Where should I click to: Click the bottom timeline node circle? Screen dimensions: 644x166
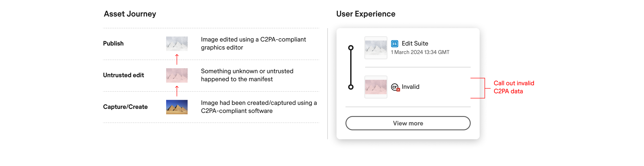pyautogui.click(x=351, y=87)
